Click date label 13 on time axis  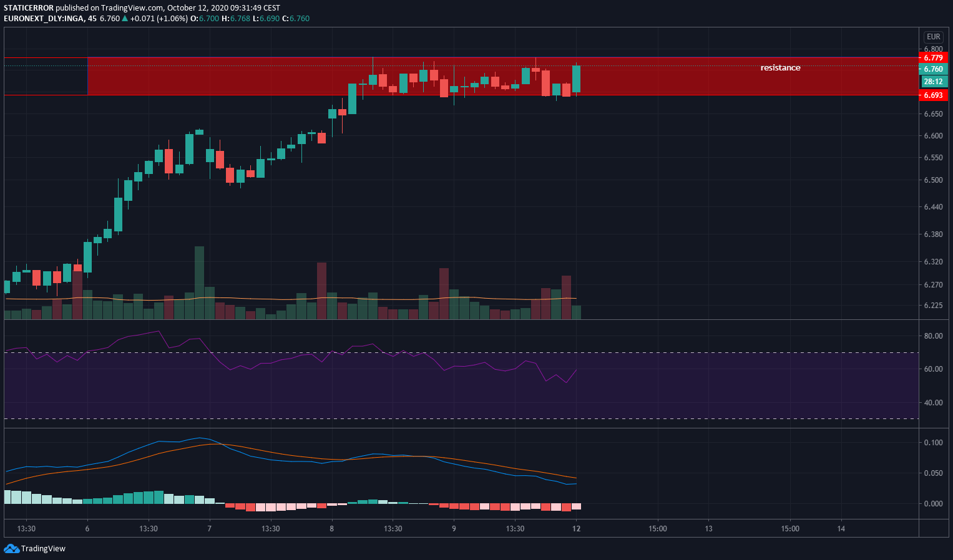tap(708, 528)
